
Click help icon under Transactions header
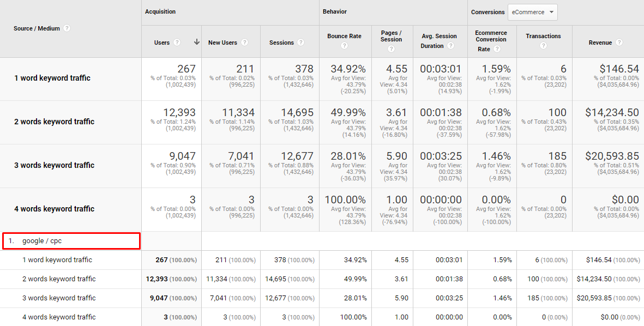pos(543,46)
